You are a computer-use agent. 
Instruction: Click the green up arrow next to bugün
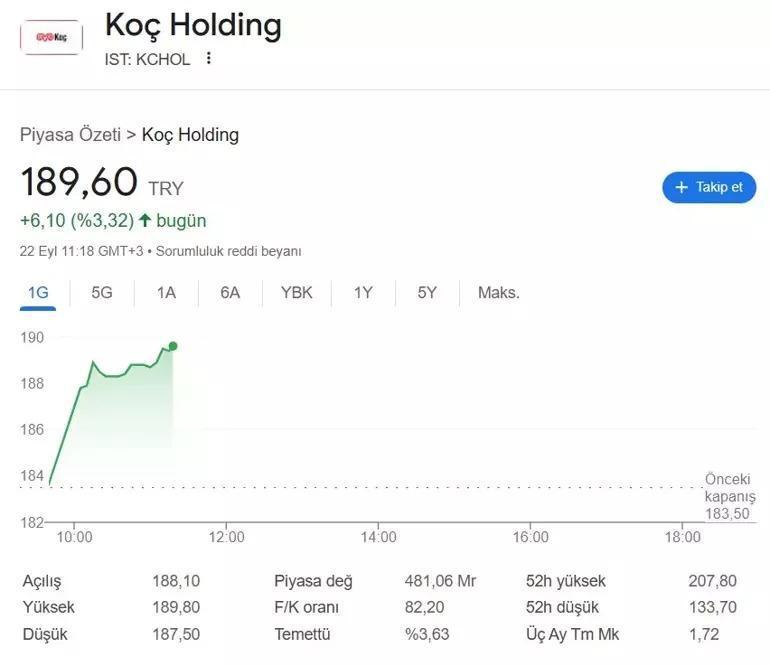click(145, 220)
